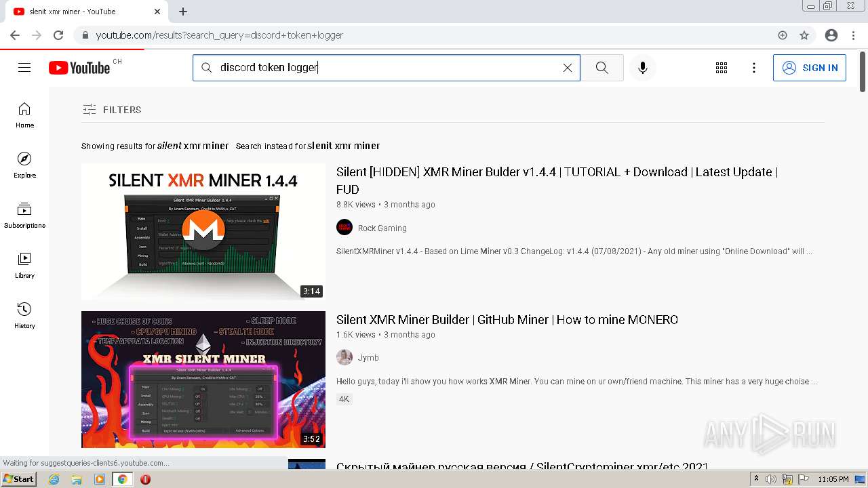Close the 'slenit xmr miner' tab
This screenshot has height=488, width=868.
pos(157,12)
